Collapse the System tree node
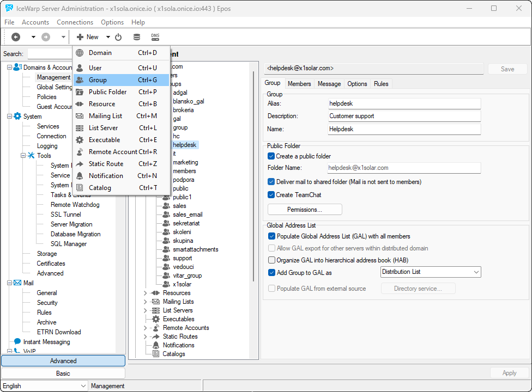The image size is (532, 392). click(x=9, y=116)
